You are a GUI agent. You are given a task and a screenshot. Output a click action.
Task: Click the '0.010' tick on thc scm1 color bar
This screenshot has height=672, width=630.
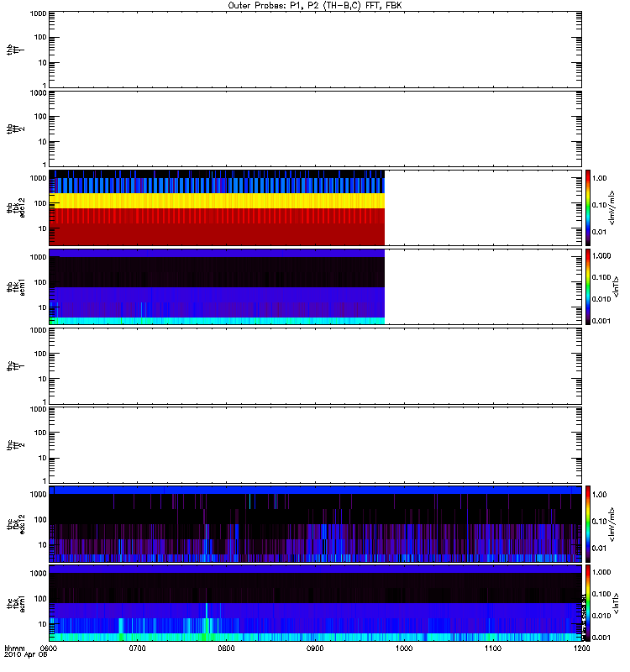pos(601,616)
